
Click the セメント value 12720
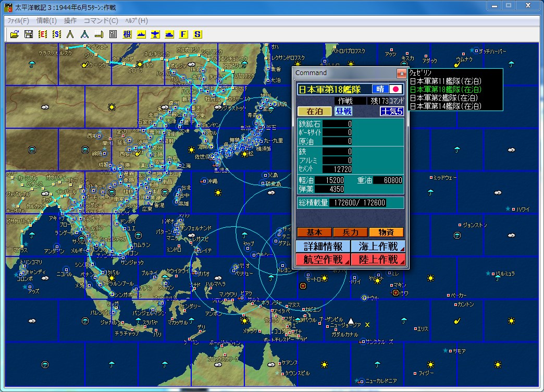[337, 169]
